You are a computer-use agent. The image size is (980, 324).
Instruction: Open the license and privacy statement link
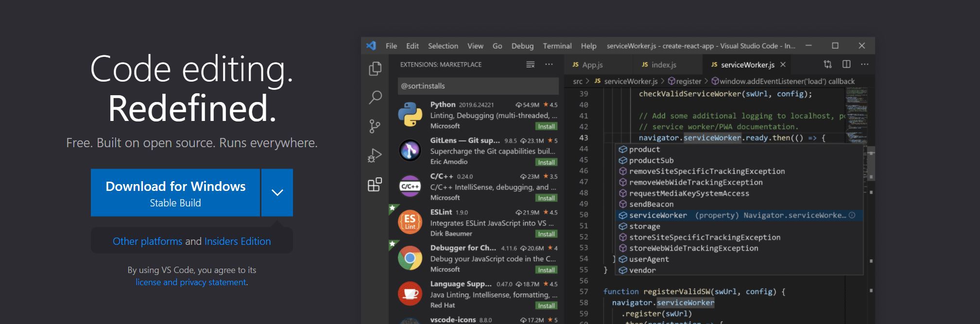point(191,282)
